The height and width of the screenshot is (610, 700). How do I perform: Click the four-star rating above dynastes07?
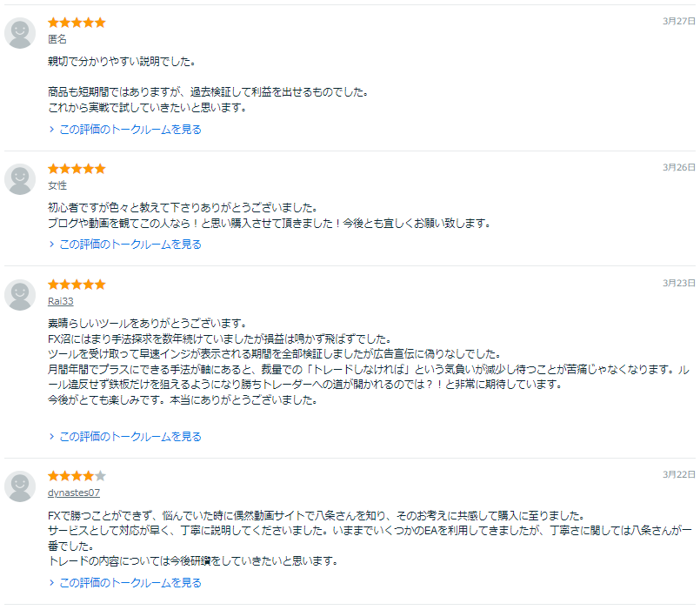77,476
